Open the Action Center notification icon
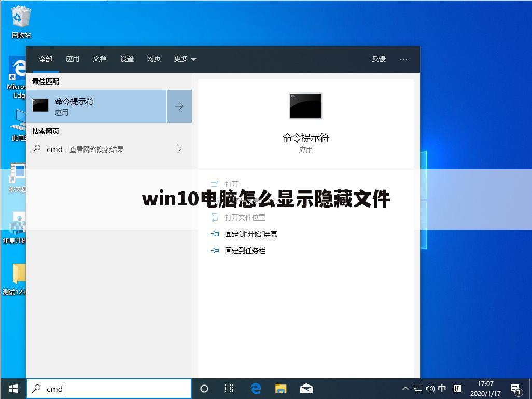This screenshot has width=532, height=399. pos(515,388)
